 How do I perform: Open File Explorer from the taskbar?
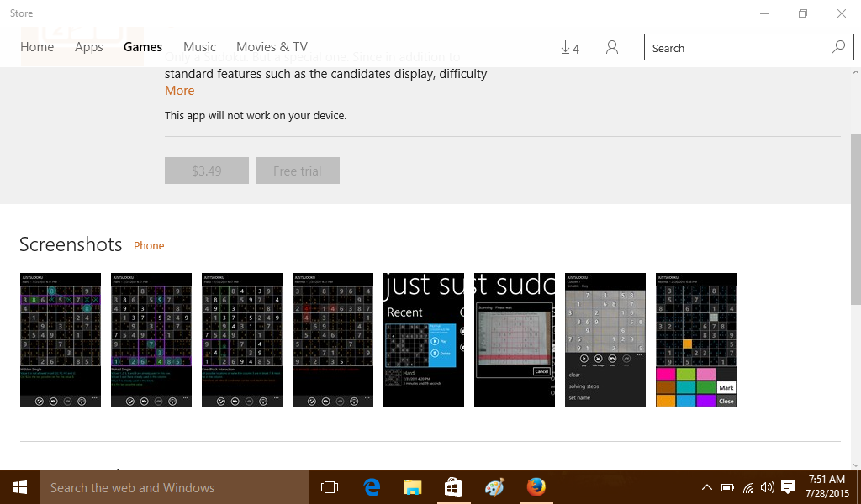(x=412, y=487)
